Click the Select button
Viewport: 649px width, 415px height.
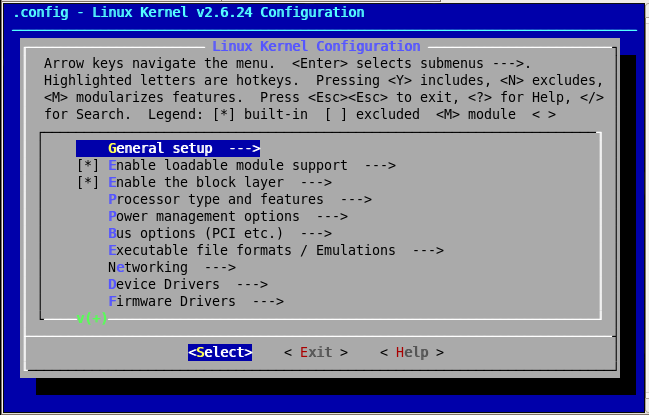(x=220, y=352)
